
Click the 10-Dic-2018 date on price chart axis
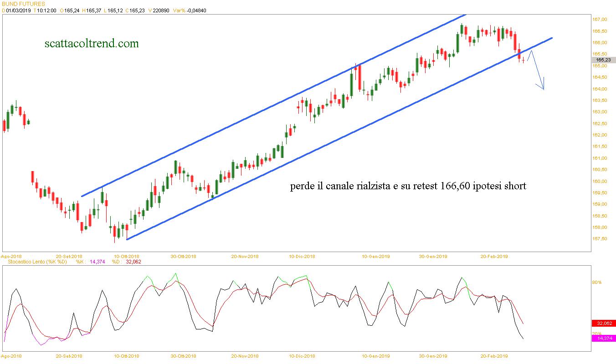(x=301, y=257)
